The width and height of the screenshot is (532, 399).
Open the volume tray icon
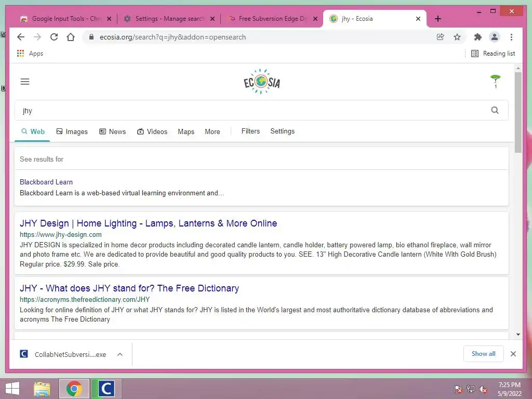(483, 389)
